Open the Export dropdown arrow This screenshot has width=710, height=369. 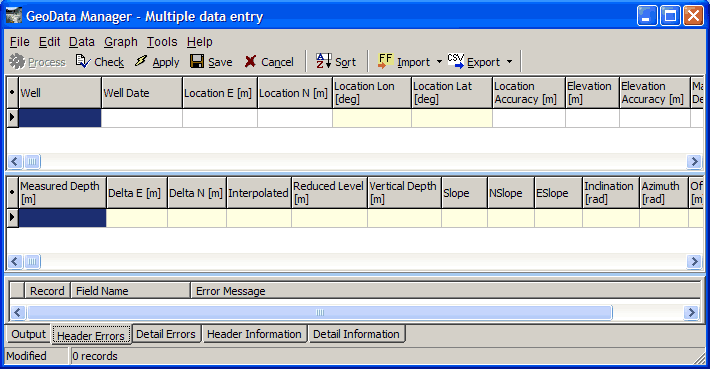[x=509, y=62]
